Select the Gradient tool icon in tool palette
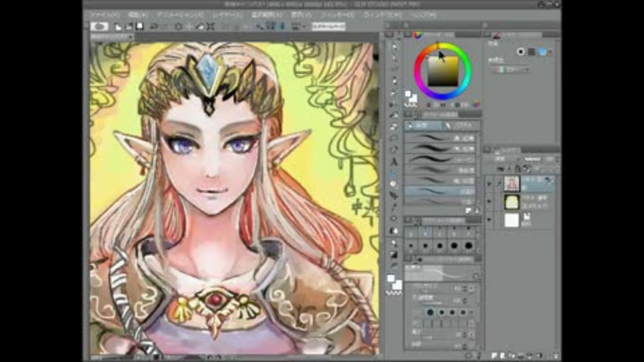This screenshot has width=644, height=362. coord(394,254)
